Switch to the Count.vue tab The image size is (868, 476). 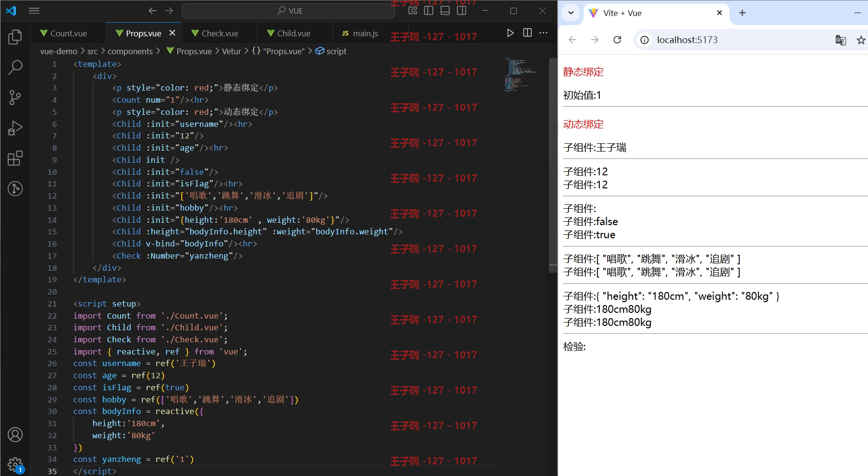(68, 33)
